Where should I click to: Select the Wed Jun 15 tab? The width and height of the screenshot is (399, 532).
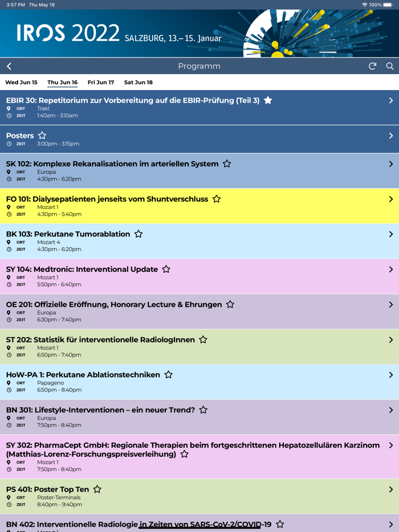(22, 83)
